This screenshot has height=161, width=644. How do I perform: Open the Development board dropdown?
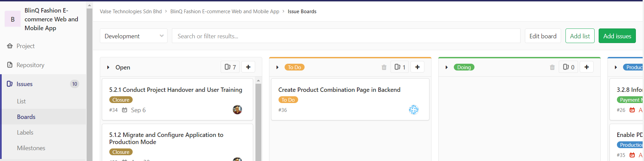pyautogui.click(x=134, y=36)
